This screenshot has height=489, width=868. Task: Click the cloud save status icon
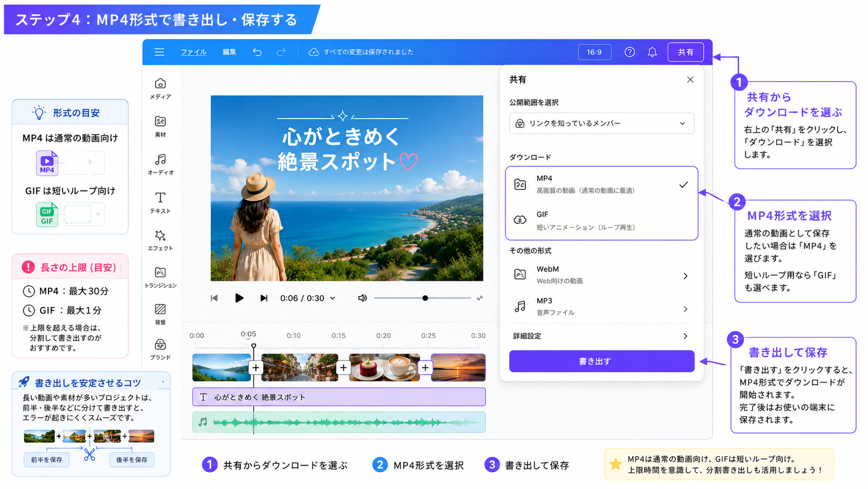tap(314, 52)
